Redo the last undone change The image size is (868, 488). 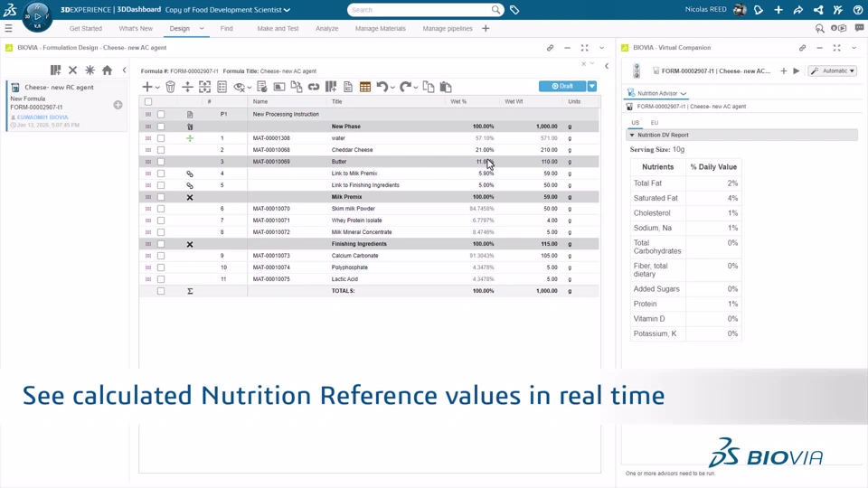[405, 87]
